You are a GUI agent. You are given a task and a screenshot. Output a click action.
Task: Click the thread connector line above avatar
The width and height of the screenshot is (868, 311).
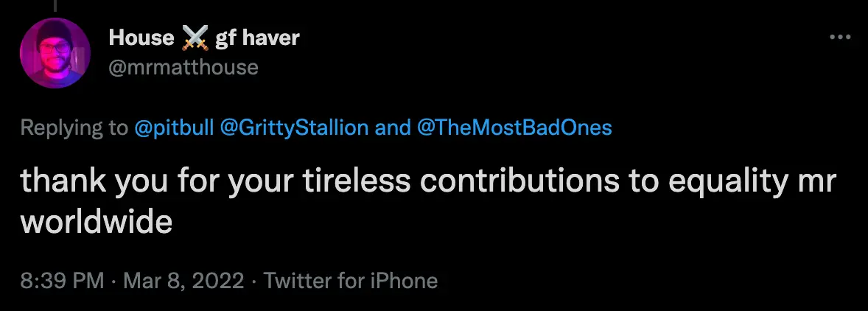(55, 4)
